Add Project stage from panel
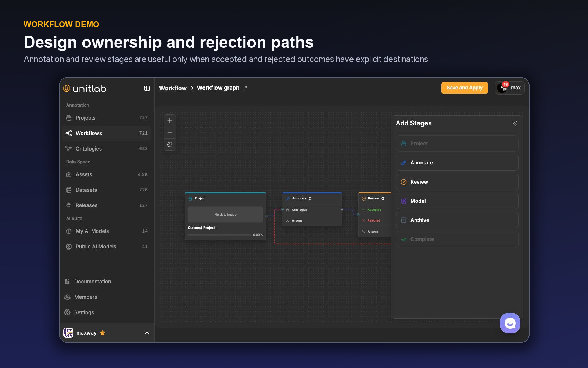Viewport: 588px width, 368px height. [x=457, y=144]
